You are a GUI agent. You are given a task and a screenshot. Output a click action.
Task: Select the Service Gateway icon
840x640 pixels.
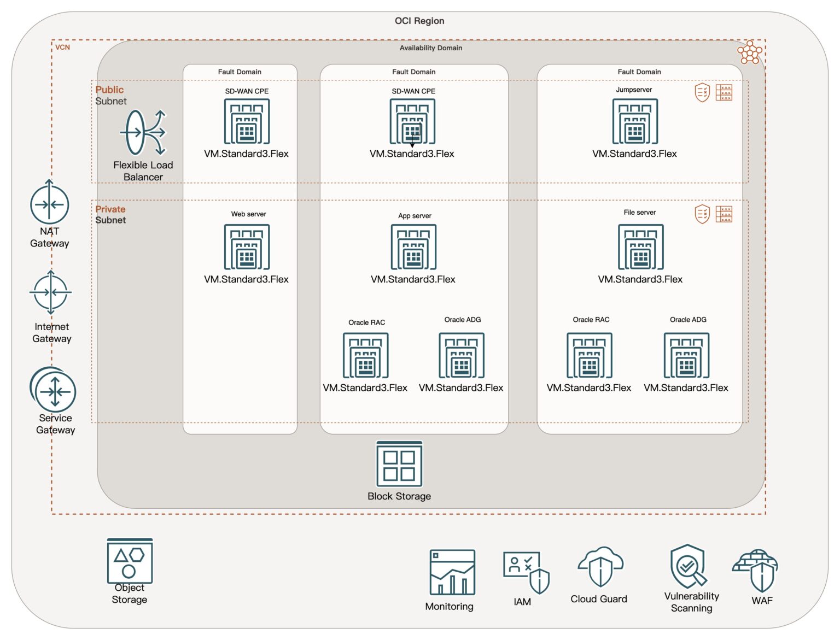[54, 390]
